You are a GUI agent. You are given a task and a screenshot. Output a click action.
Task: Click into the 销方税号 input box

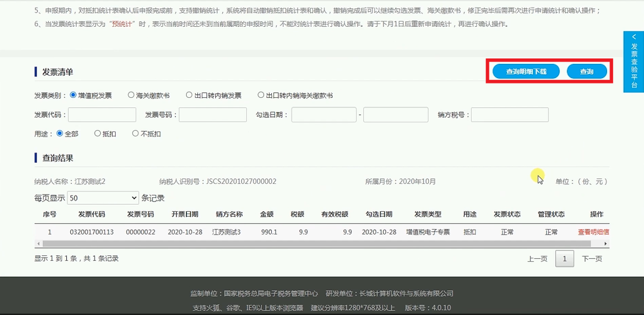point(510,115)
